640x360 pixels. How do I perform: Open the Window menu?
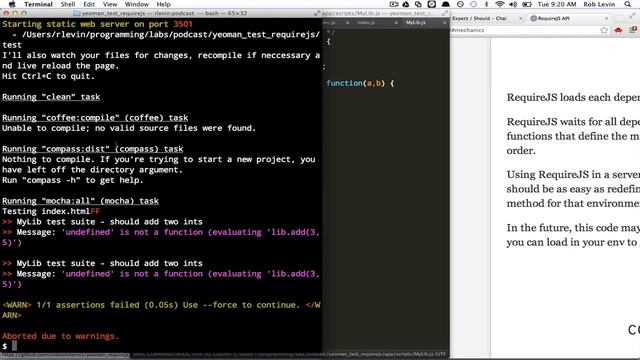point(136,4)
